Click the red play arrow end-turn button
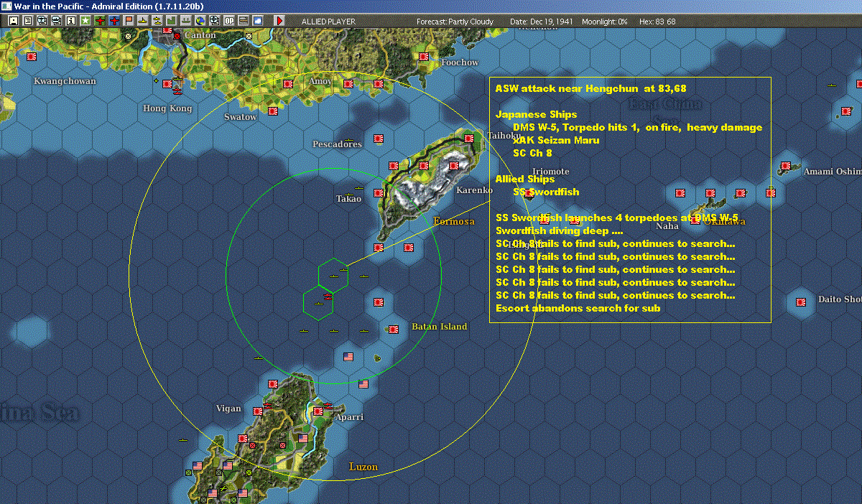This screenshot has width=862, height=504. 279,21
